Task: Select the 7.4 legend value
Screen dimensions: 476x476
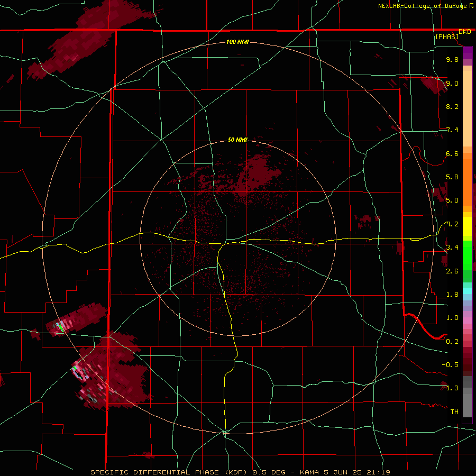Action: click(x=452, y=130)
